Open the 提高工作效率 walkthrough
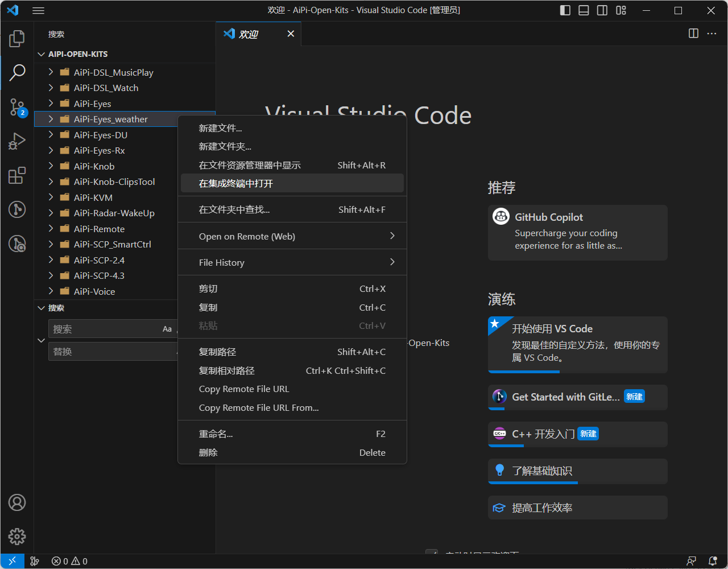Screen dimensions: 728x569 click(578, 508)
